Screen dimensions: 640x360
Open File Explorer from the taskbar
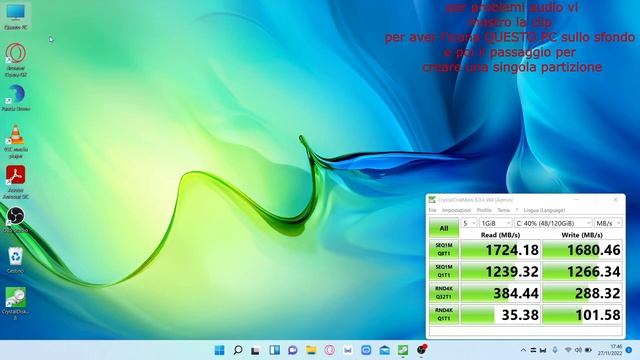311,350
